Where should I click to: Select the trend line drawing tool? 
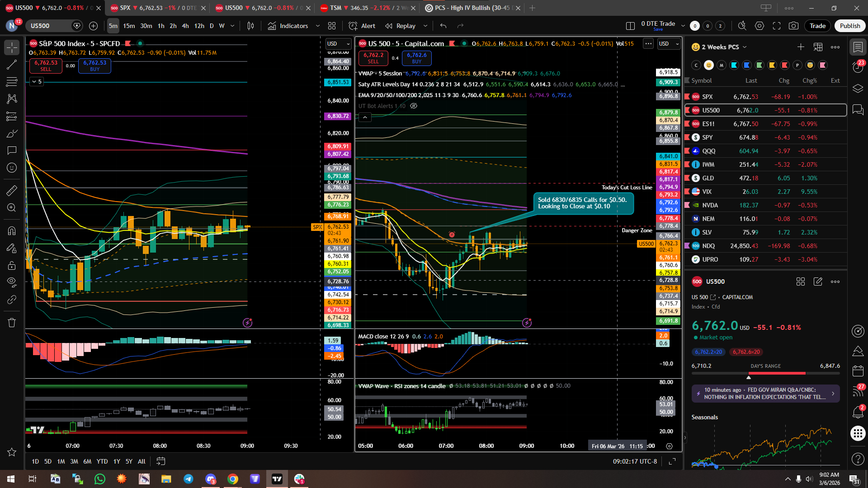[12, 65]
